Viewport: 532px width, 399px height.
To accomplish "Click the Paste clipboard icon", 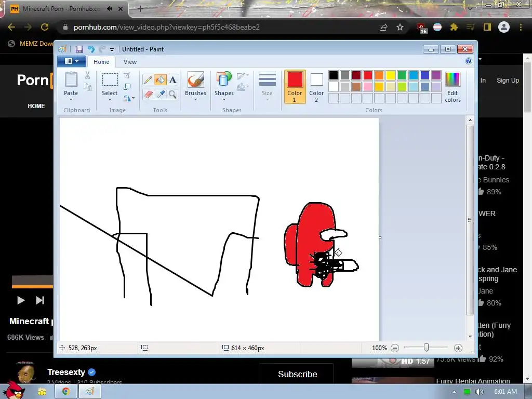I will point(71,79).
